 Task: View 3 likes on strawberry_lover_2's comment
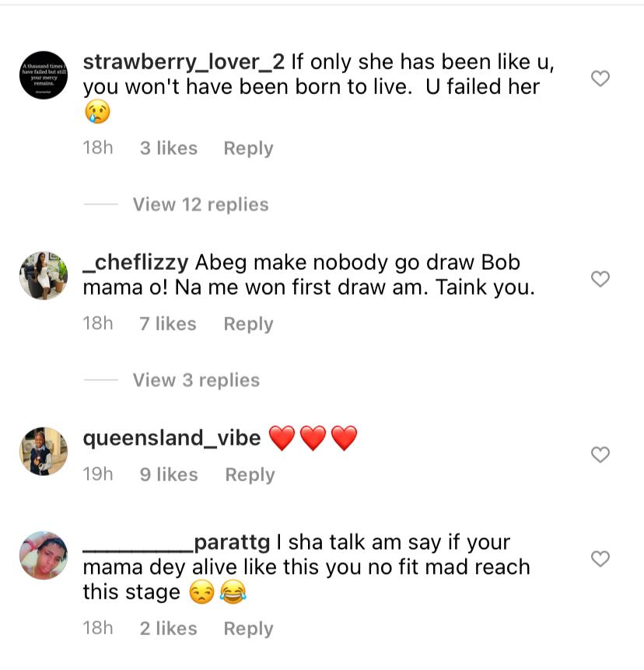click(169, 148)
